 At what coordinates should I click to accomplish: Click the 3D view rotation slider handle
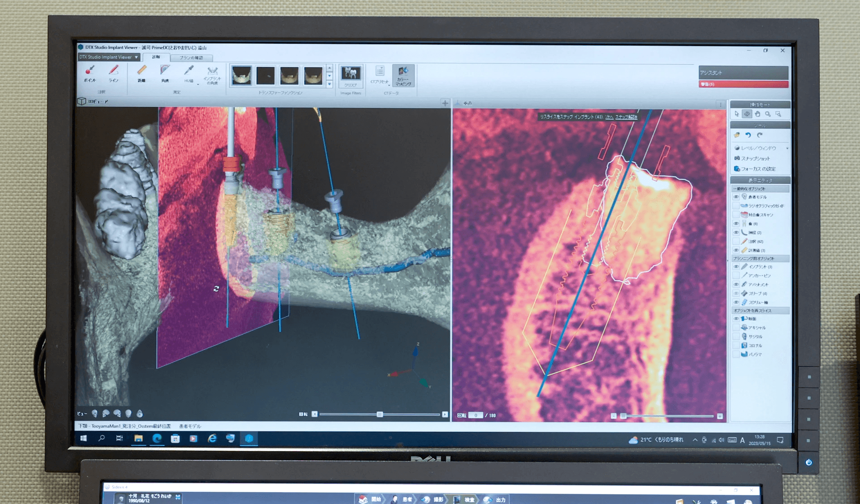[x=380, y=414]
